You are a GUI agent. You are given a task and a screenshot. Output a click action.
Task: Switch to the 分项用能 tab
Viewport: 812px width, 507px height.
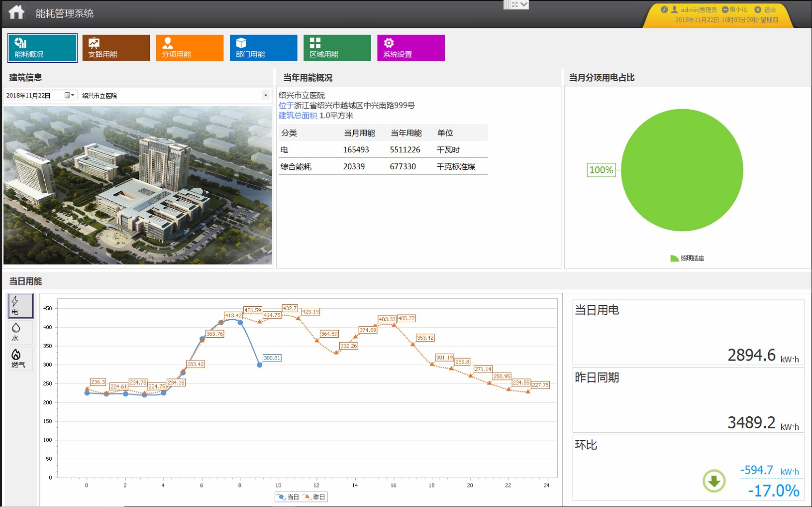point(190,48)
